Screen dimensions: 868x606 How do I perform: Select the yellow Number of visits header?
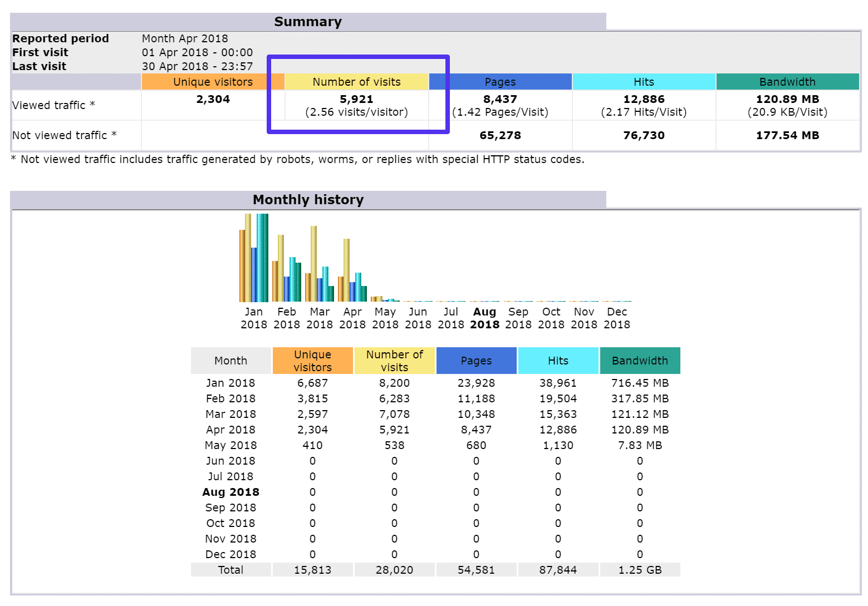tap(356, 81)
